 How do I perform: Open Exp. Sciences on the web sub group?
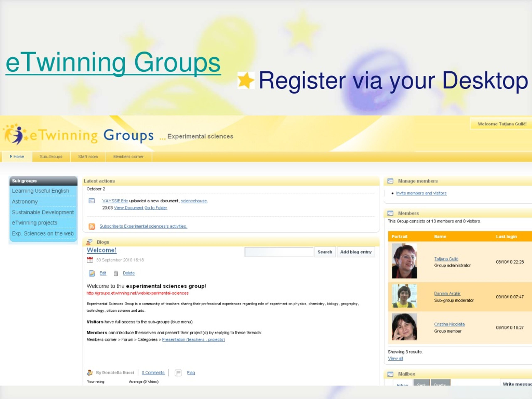pos(43,234)
